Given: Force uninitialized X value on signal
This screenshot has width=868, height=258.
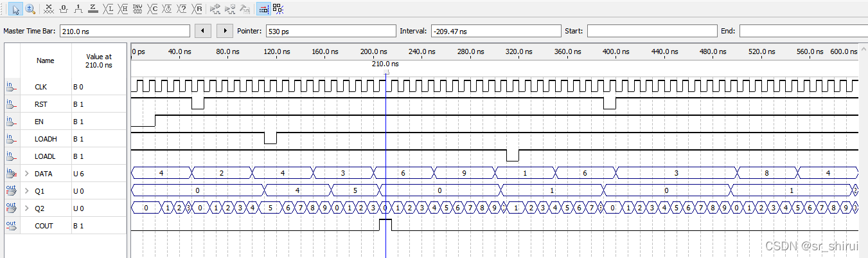Looking at the screenshot, I should 49,9.
